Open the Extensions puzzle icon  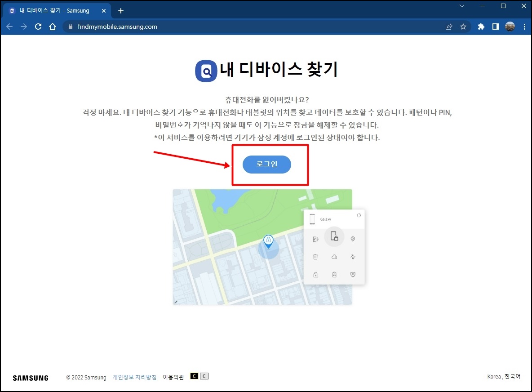(x=481, y=27)
